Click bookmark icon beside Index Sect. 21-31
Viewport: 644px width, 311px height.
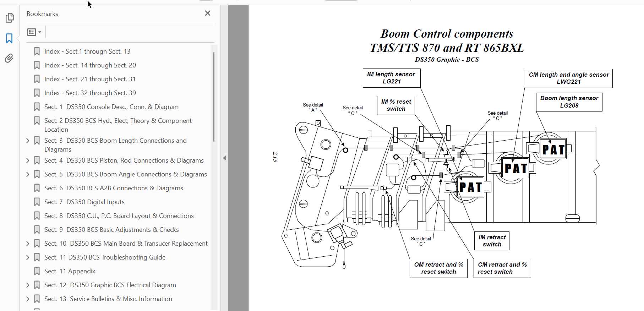(37, 79)
